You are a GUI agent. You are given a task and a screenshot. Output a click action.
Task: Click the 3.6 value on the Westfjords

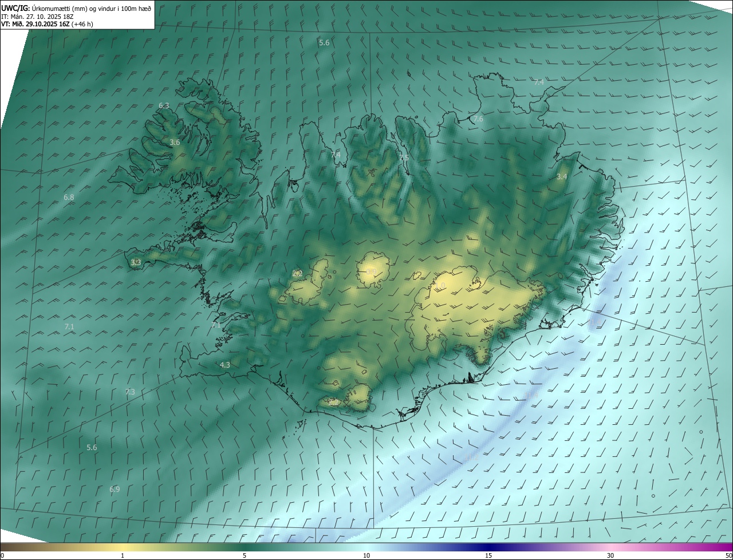pos(175,143)
